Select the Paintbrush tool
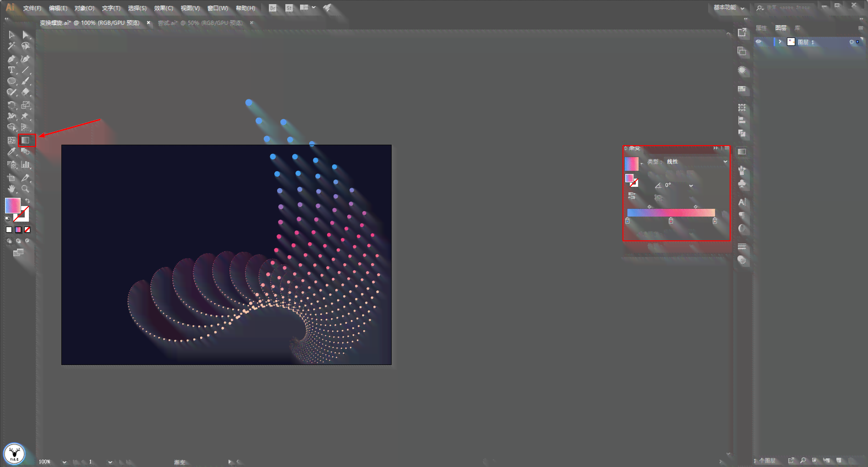The width and height of the screenshot is (868, 467). click(x=26, y=81)
